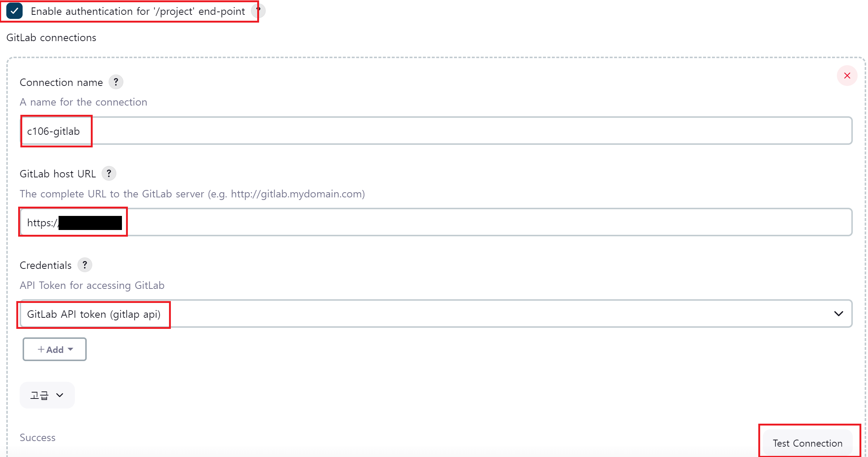Click the chevron arrow of credentials select
The image size is (868, 457).
click(x=838, y=314)
